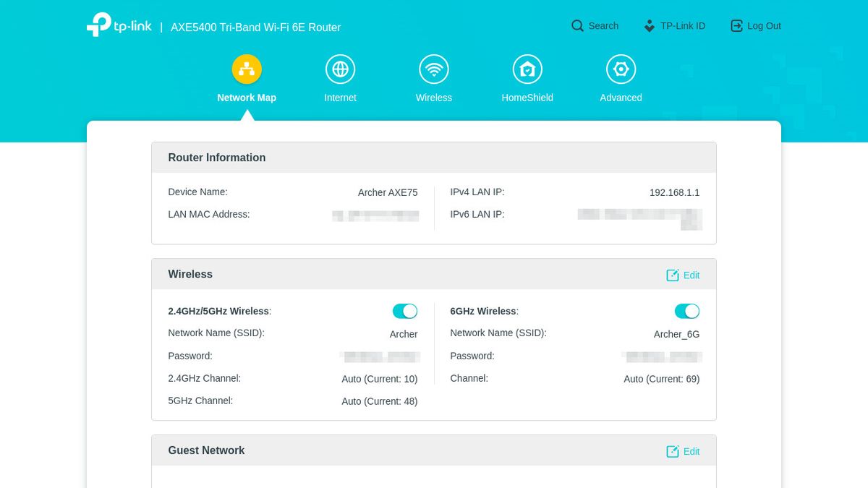This screenshot has height=488, width=868.
Task: Switch to the Internet tab
Action: click(x=340, y=98)
